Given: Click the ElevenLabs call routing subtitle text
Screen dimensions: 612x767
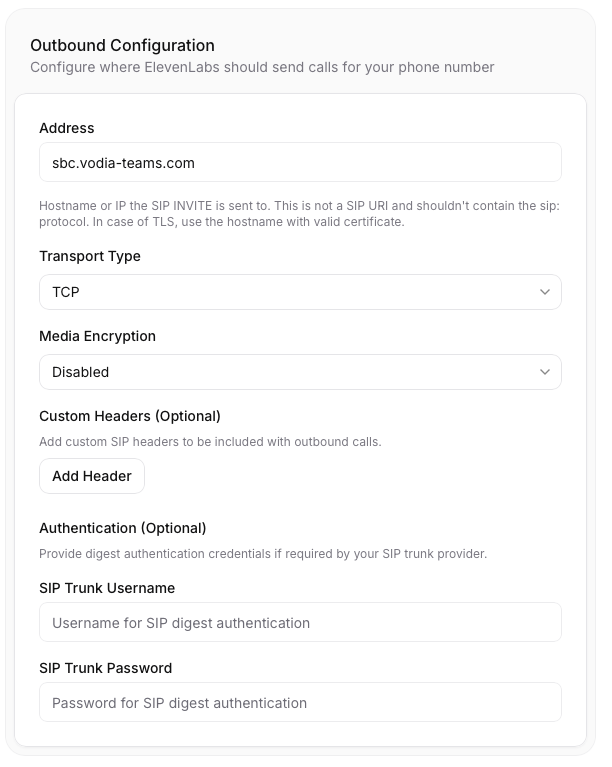Looking at the screenshot, I should 262,67.
